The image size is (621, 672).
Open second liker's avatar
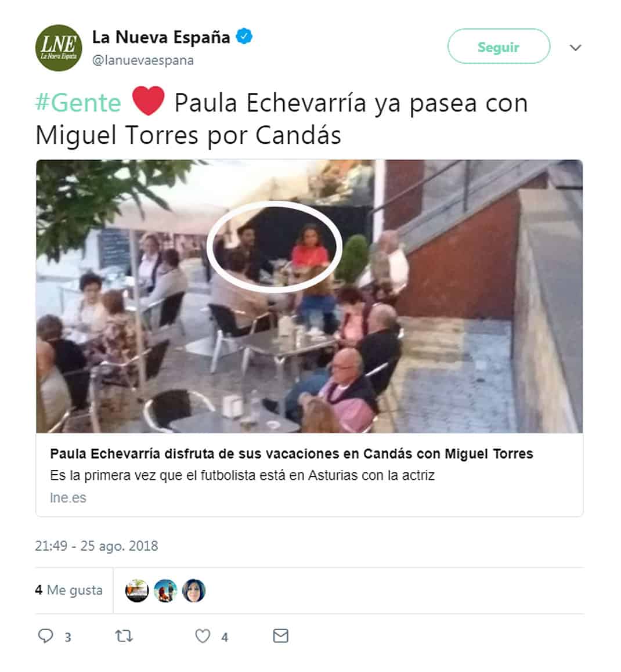pyautogui.click(x=165, y=591)
